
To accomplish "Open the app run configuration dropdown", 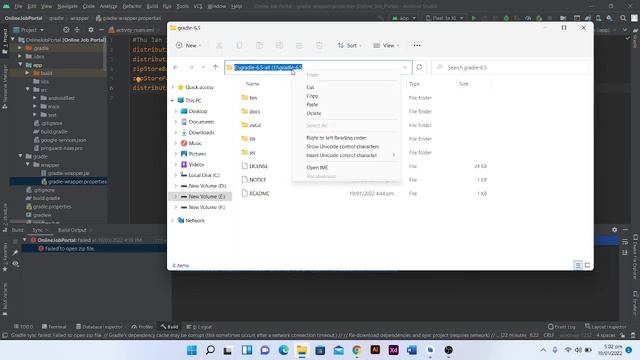I will (x=404, y=18).
